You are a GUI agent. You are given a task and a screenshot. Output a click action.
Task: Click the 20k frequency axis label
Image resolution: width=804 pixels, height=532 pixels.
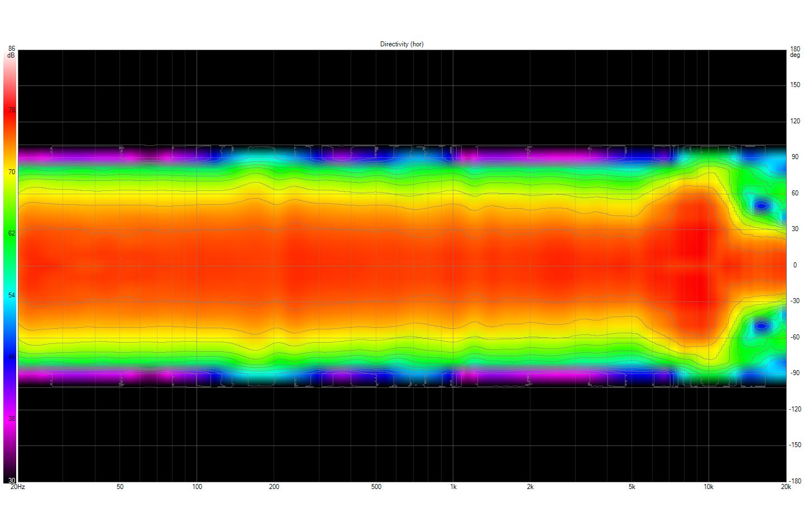point(786,487)
